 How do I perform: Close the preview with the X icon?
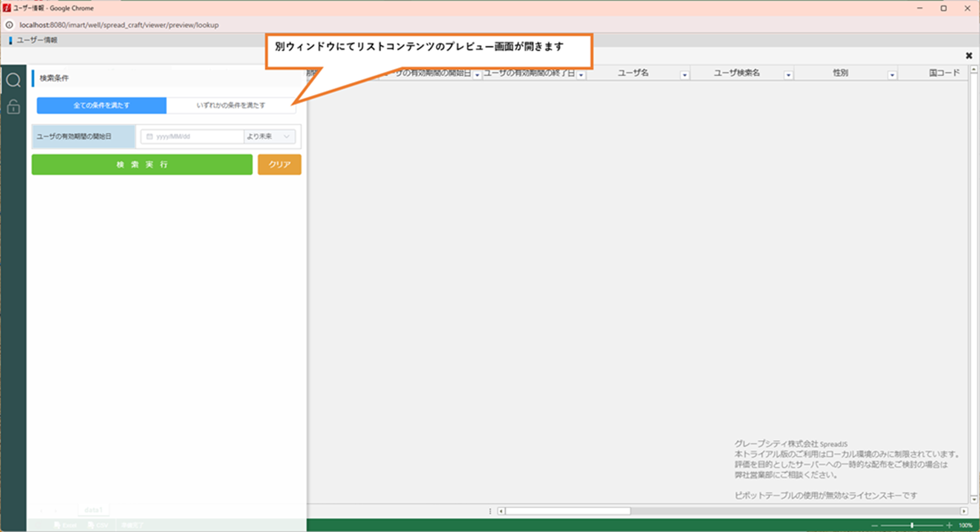click(x=969, y=56)
